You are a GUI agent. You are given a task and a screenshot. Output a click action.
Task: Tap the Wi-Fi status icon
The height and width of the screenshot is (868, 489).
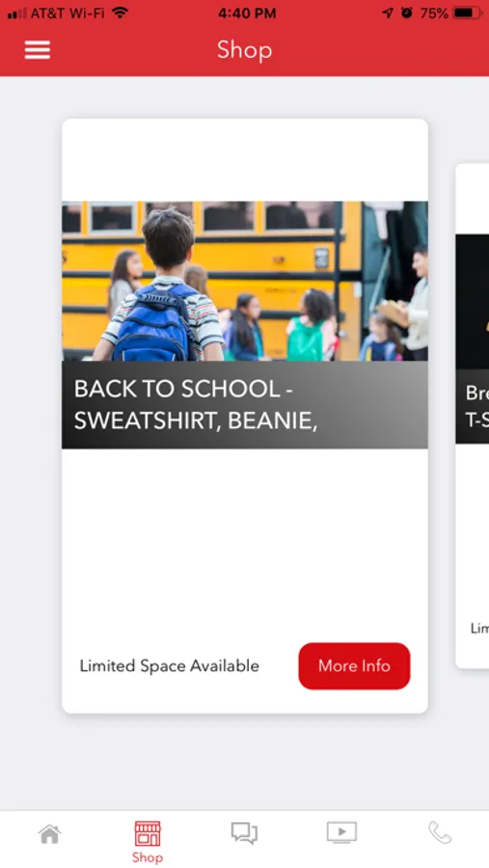tap(119, 13)
